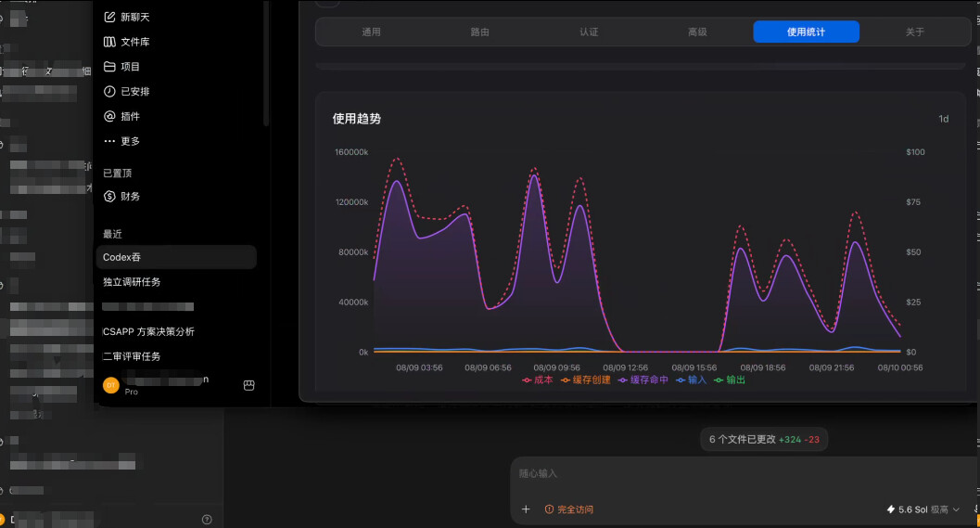The height and width of the screenshot is (528, 980).
Task: Click the 最近 section header
Action: pyautogui.click(x=112, y=234)
